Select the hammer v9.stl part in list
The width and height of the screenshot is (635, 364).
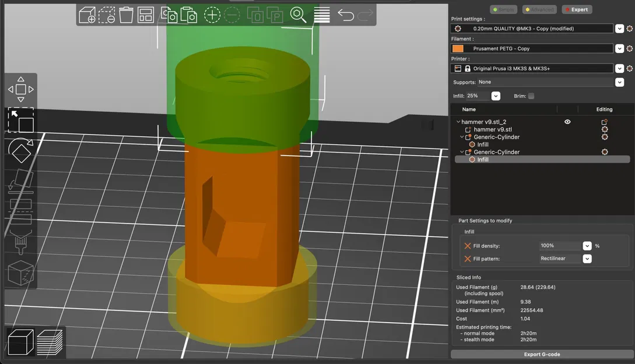[x=492, y=129]
